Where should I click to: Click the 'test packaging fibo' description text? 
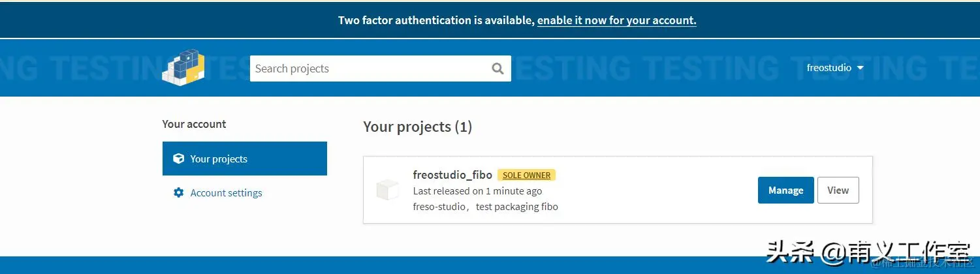click(516, 207)
